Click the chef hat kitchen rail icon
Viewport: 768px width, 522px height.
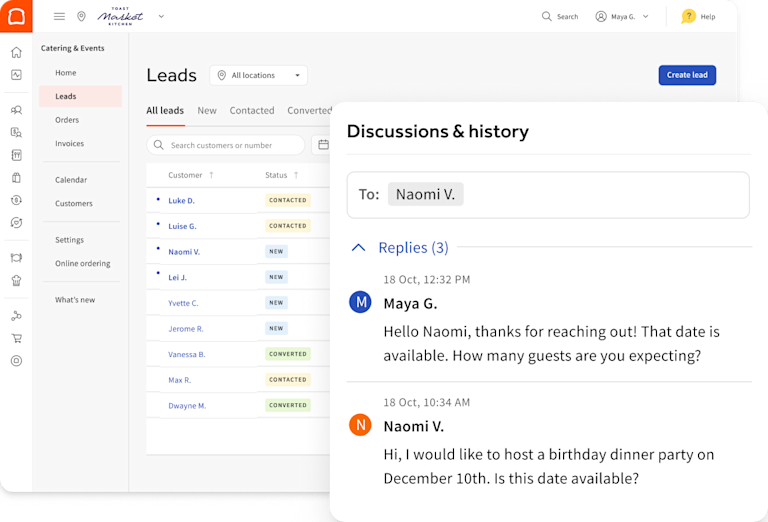[16, 281]
